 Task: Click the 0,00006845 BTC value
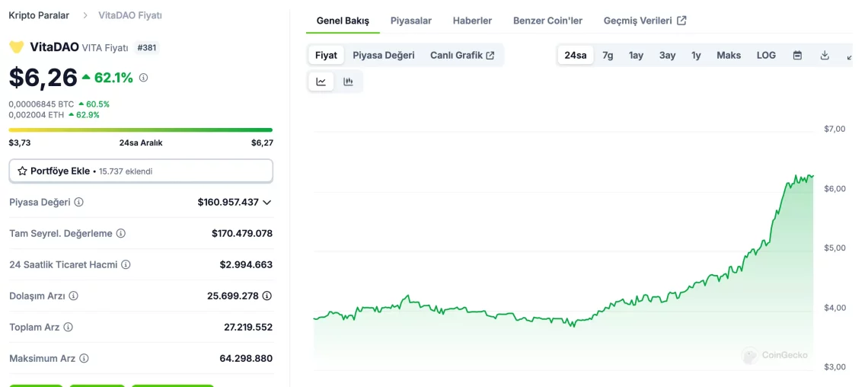click(x=41, y=104)
